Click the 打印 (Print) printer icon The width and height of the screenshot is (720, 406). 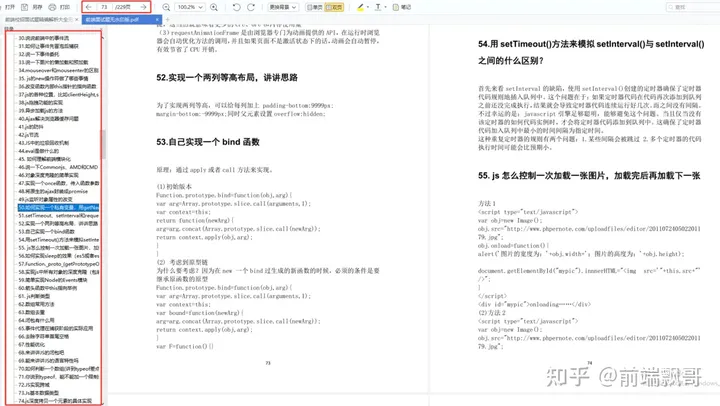tap(52, 7)
